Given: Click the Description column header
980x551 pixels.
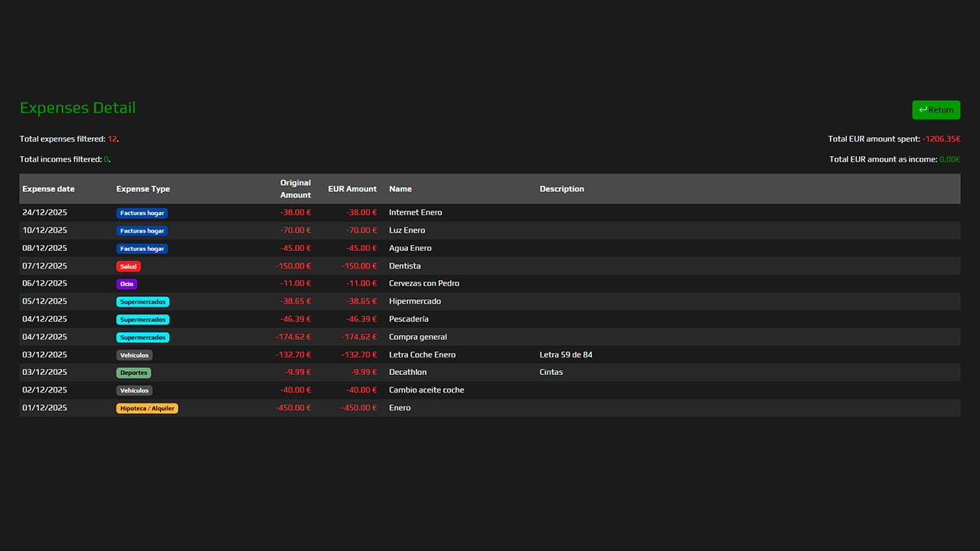Looking at the screenshot, I should (x=561, y=189).
